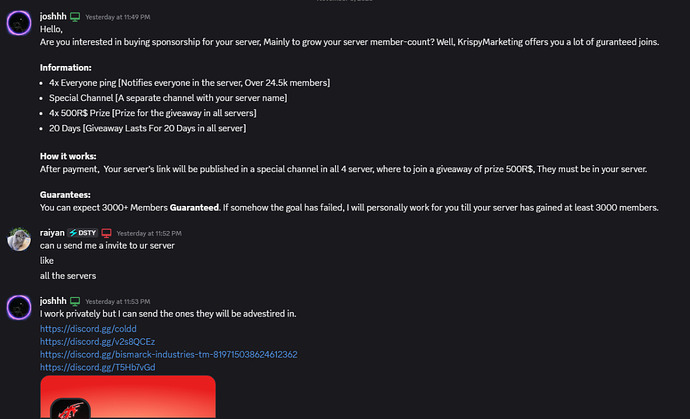Screen dimensions: 690x419
Task: Open the discord.gg/v2s8QCEz invite link
Action: [97, 341]
